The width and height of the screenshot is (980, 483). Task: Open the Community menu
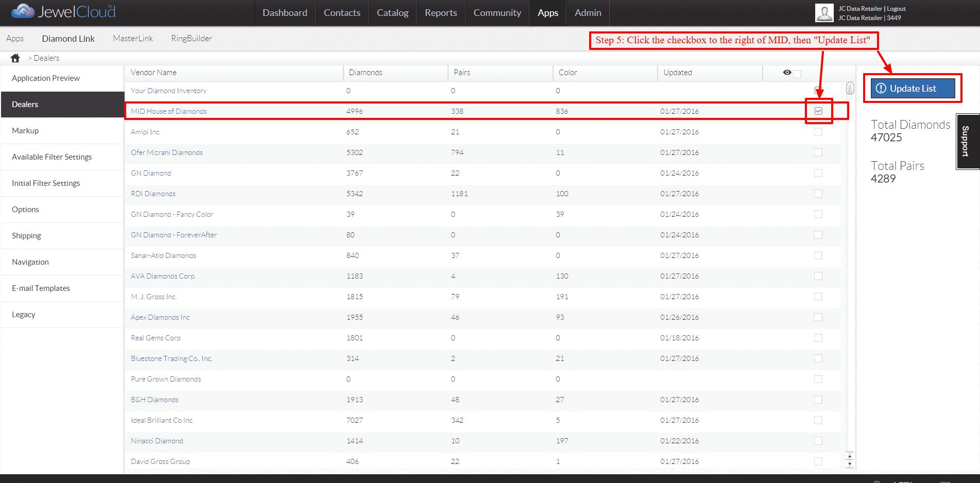[x=497, y=13]
